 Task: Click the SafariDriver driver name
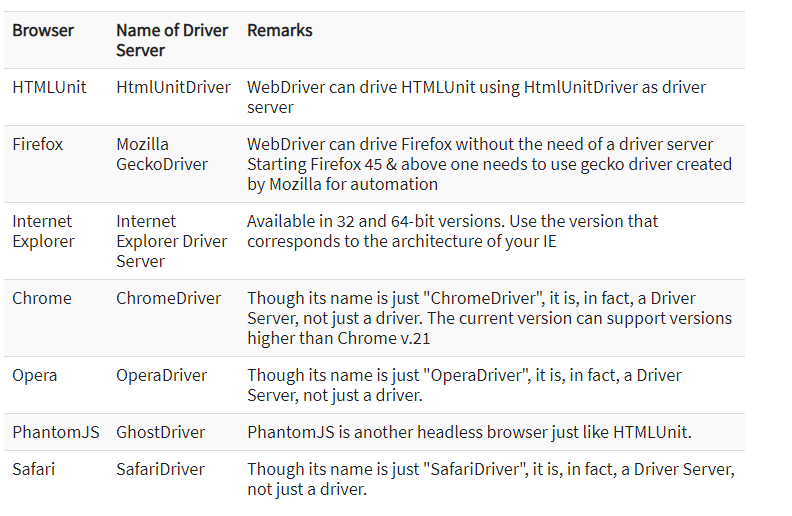tap(160, 469)
